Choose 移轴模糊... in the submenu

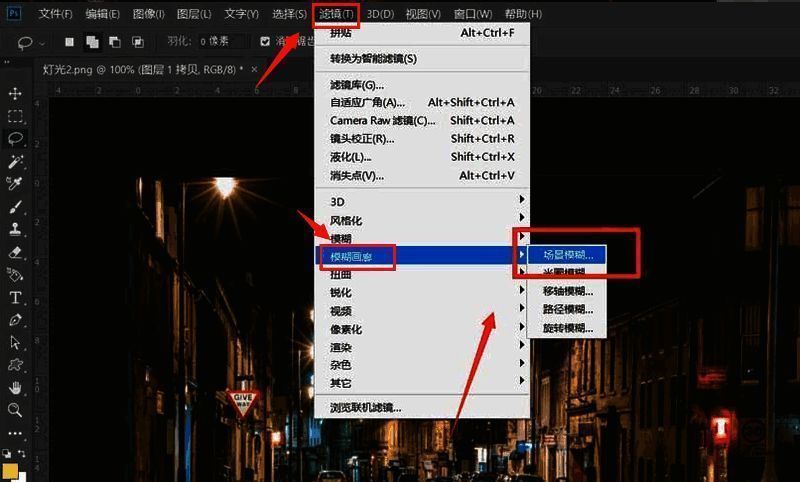[567, 291]
